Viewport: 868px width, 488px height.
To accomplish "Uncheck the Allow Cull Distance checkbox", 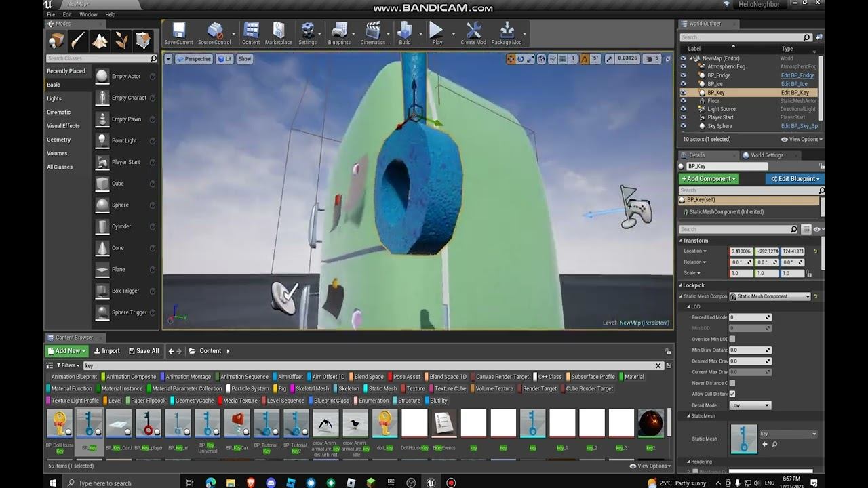I will coord(732,394).
